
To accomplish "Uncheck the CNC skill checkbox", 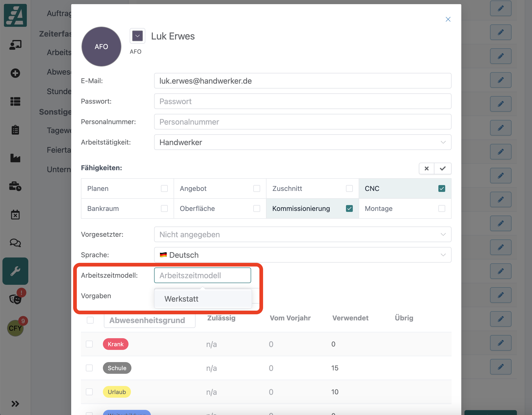I will (x=442, y=188).
